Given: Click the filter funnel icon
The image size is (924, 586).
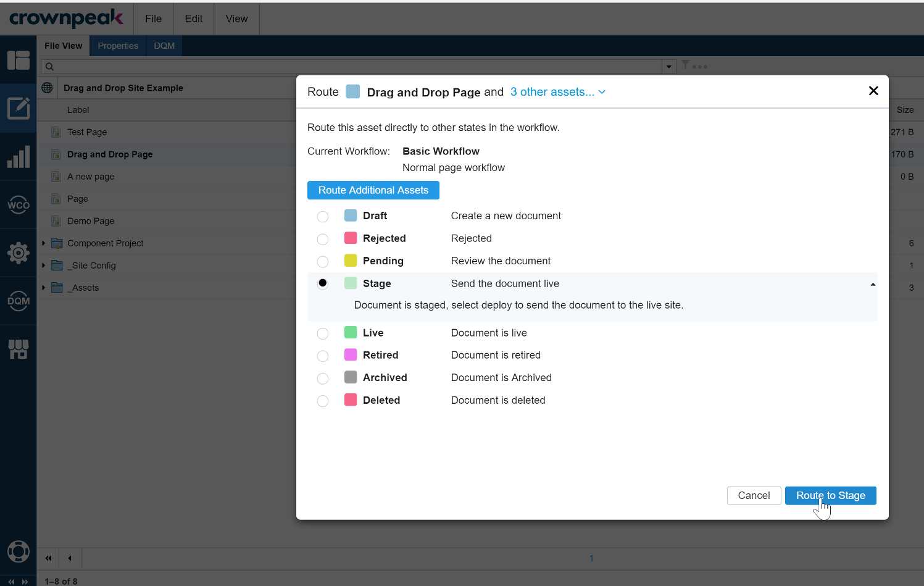Looking at the screenshot, I should pyautogui.click(x=685, y=65).
